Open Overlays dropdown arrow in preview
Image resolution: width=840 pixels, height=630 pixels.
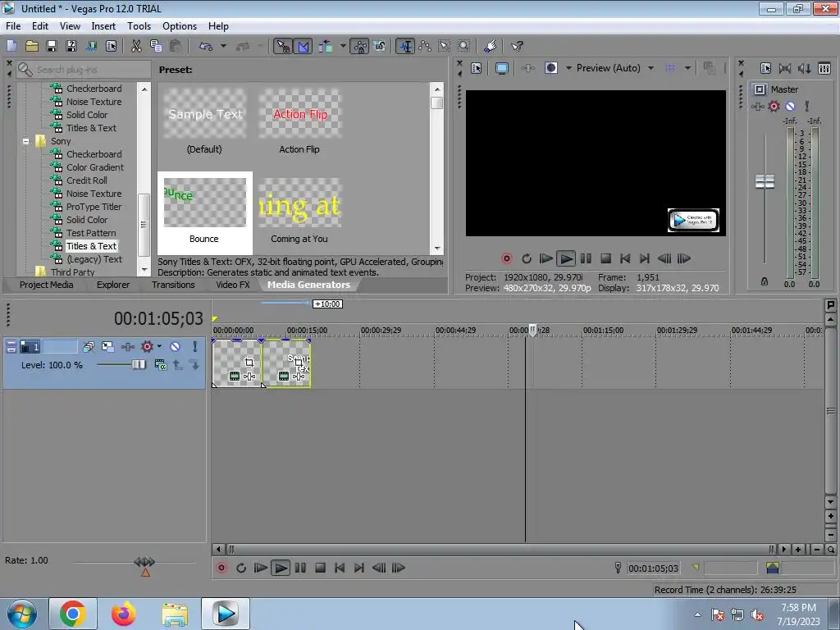[687, 68]
